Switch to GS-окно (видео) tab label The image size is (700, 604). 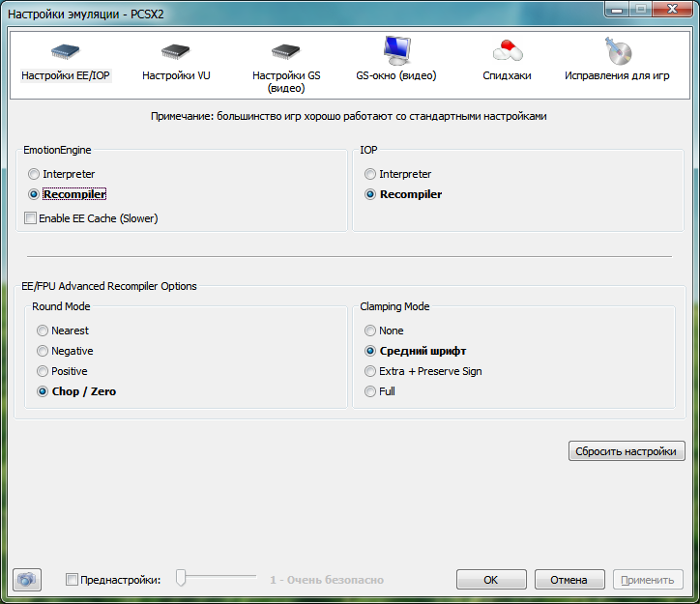tap(396, 75)
